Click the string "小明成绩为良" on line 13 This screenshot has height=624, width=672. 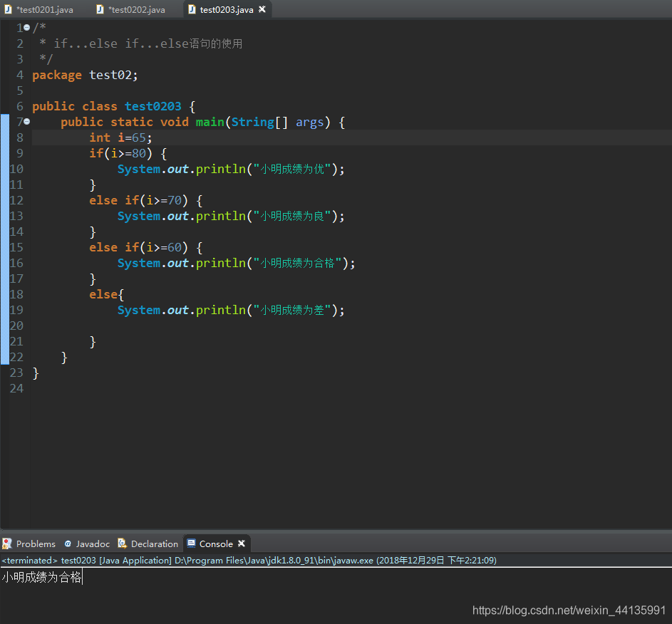click(292, 216)
